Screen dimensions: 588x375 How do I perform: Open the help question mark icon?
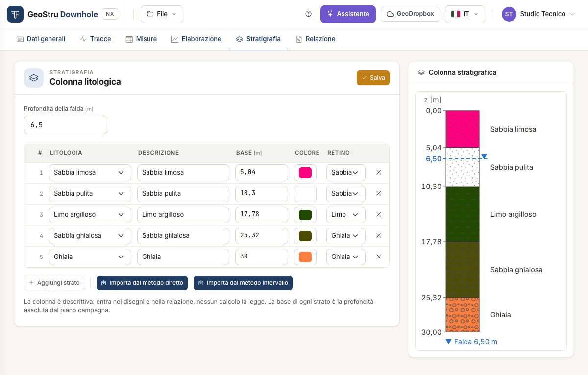click(308, 14)
